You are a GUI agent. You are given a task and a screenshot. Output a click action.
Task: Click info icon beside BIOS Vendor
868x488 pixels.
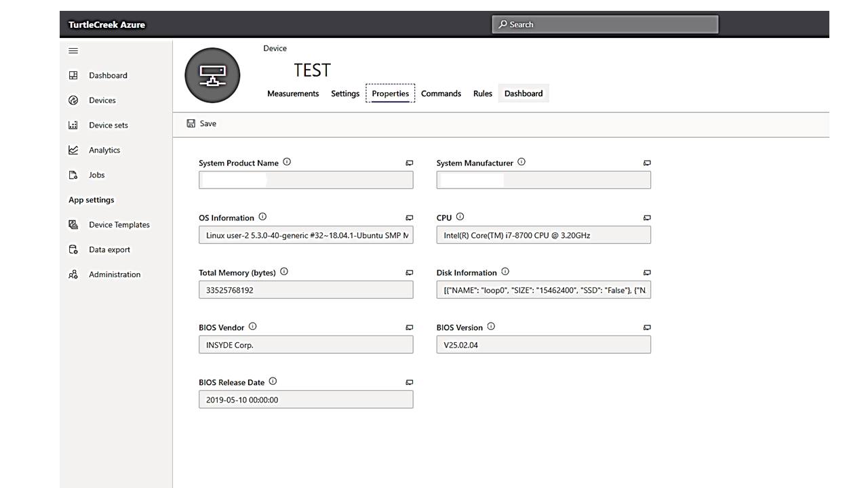click(252, 327)
